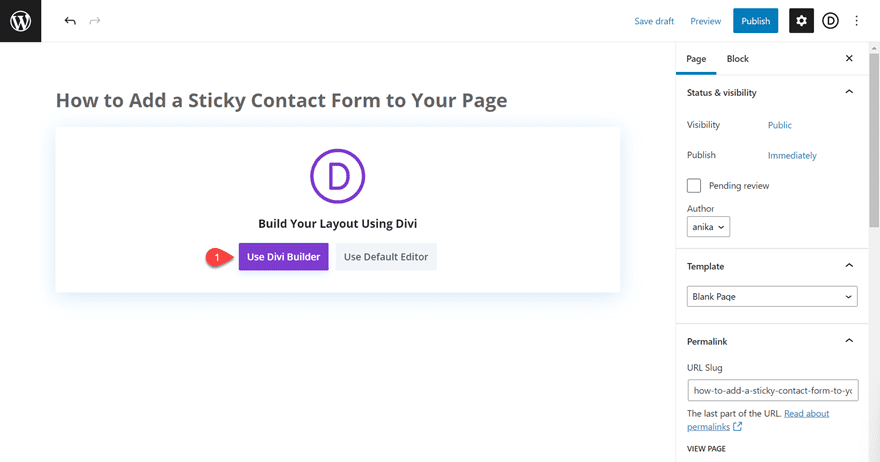Click the external link icon after permalinks

tap(737, 427)
